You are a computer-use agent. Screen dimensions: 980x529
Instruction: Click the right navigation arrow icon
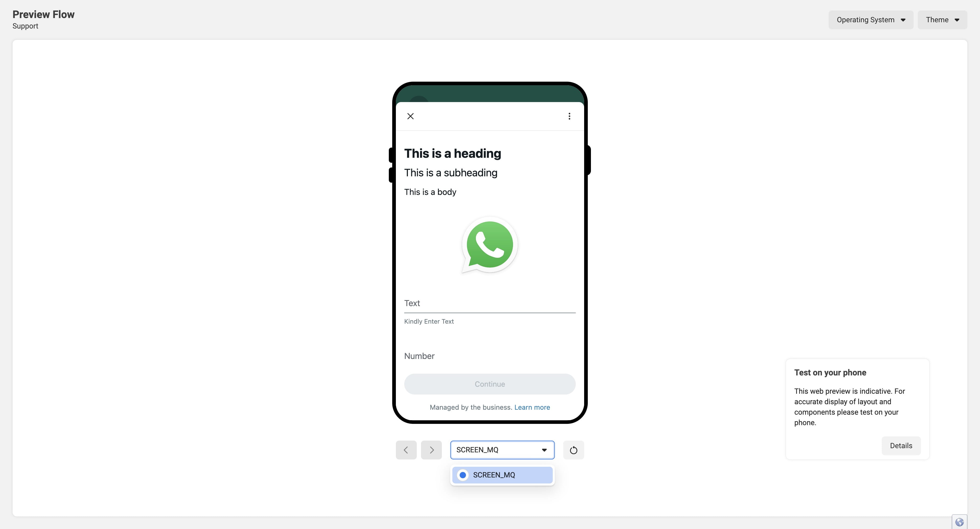[x=431, y=449]
